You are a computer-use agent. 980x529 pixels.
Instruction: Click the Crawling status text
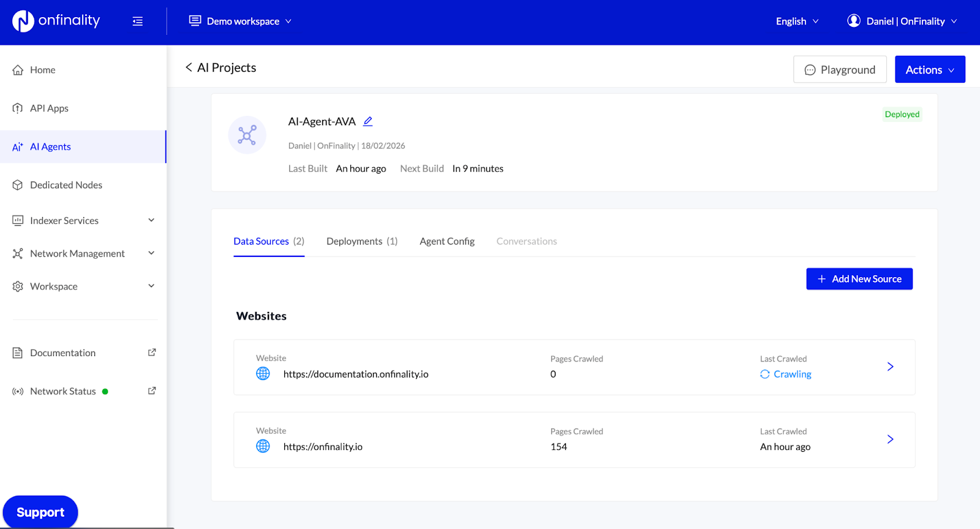[793, 374]
